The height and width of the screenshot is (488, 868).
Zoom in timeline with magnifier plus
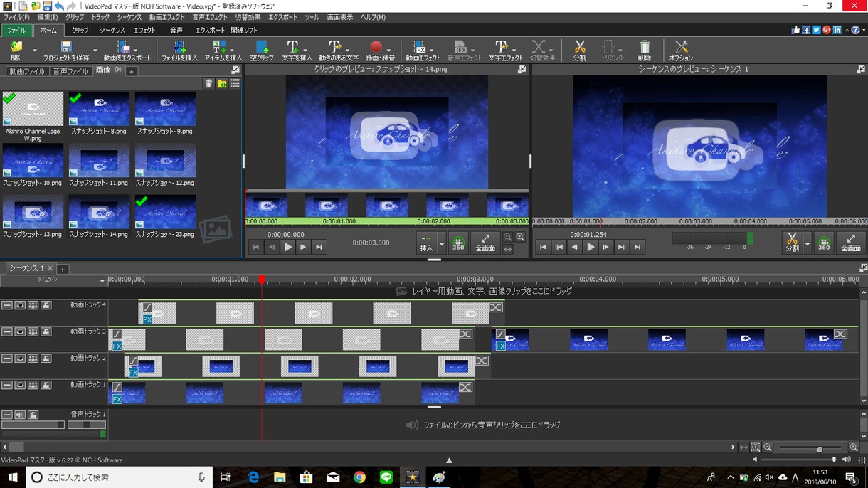click(854, 447)
